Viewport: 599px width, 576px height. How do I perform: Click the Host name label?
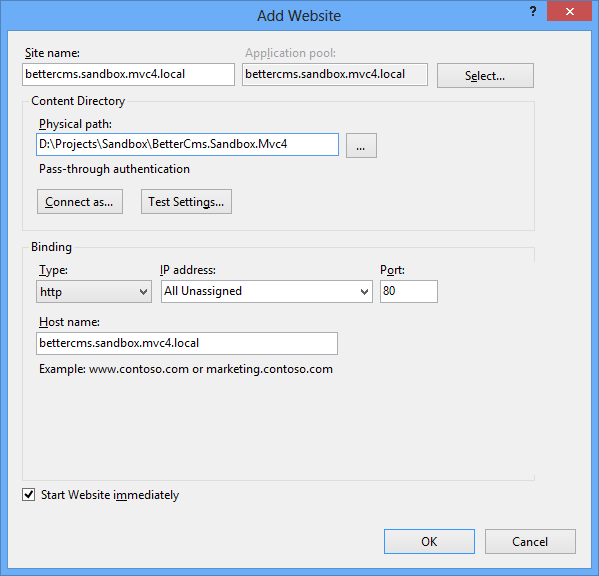pyautogui.click(x=69, y=322)
